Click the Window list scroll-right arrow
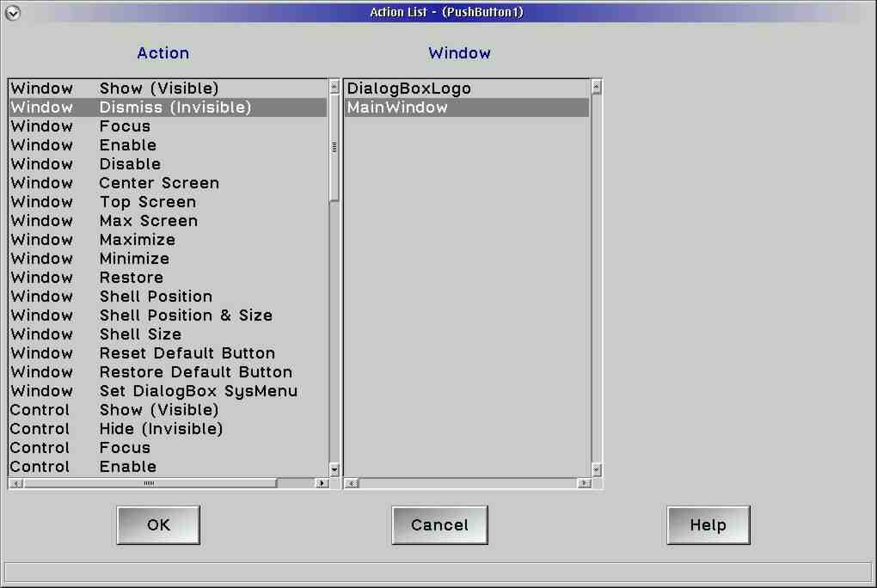This screenshot has height=588, width=877. [584, 483]
